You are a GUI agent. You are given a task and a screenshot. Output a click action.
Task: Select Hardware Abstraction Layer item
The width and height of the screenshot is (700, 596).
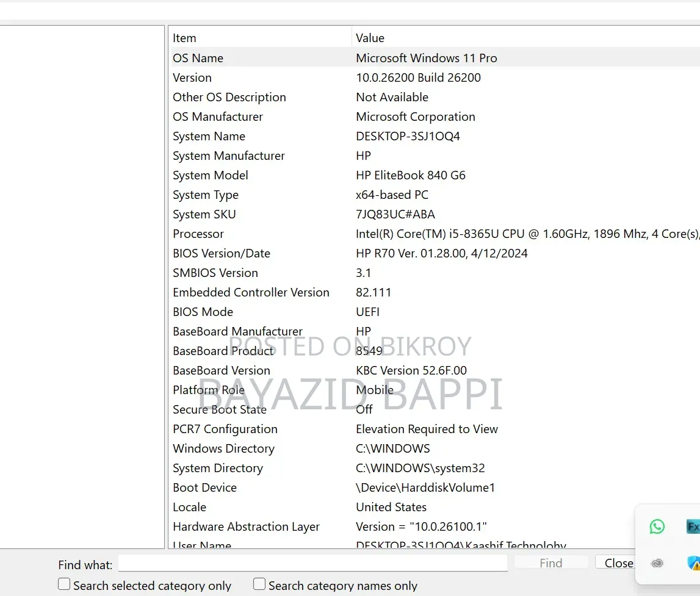(246, 527)
